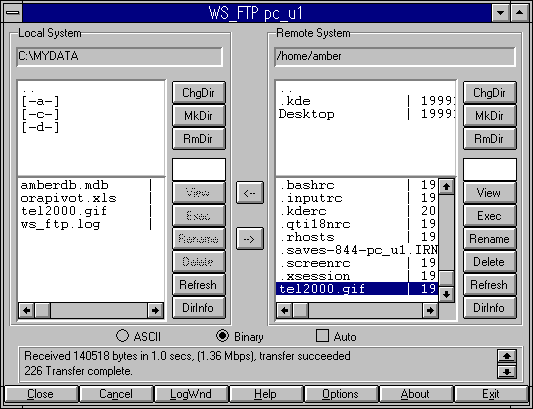Click local ChgDir button
Screen dimensions: 533x409
(199, 92)
